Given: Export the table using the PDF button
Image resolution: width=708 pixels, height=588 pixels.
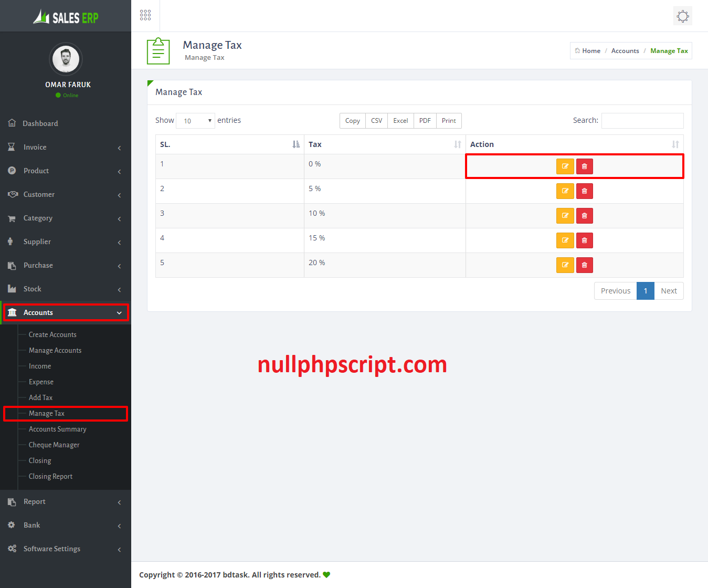Looking at the screenshot, I should (425, 121).
